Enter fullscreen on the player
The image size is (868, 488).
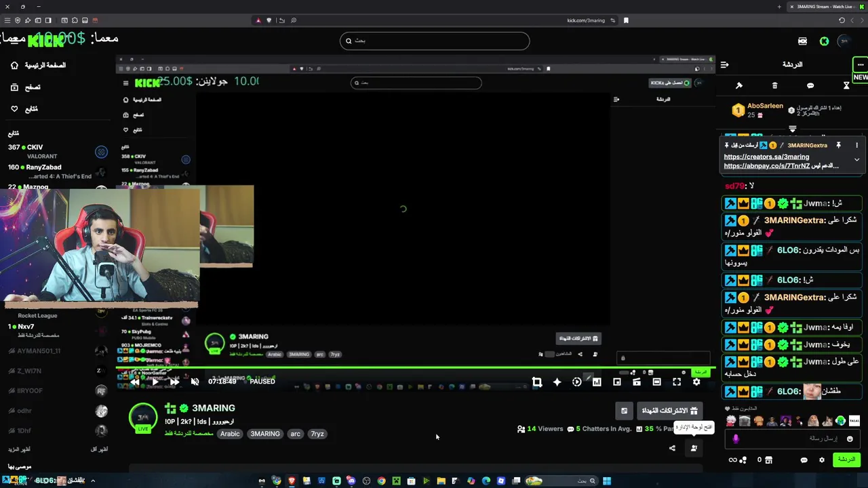point(677,382)
